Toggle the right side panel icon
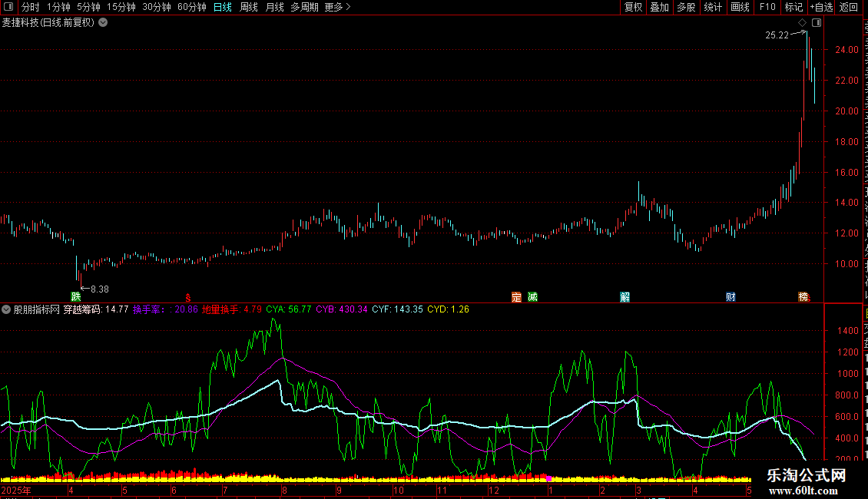Viewport: 868px width, 499px height. click(817, 23)
